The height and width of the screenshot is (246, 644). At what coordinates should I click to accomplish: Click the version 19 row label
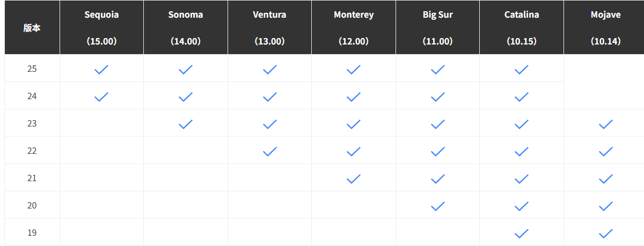(x=32, y=233)
